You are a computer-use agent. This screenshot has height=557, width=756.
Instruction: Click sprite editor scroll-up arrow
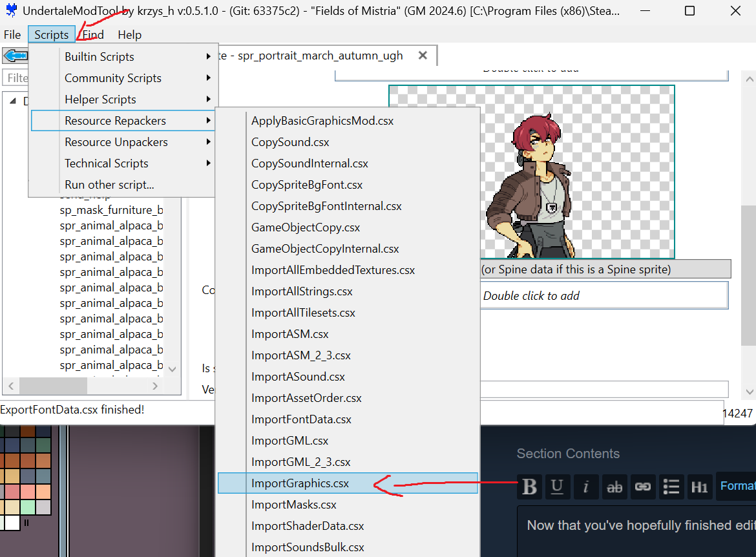750,79
